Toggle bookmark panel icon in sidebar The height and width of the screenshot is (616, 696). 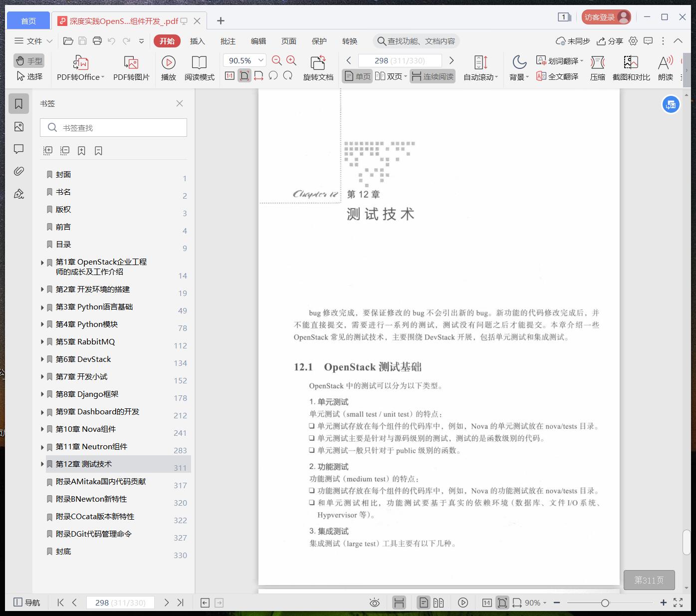coord(19,104)
